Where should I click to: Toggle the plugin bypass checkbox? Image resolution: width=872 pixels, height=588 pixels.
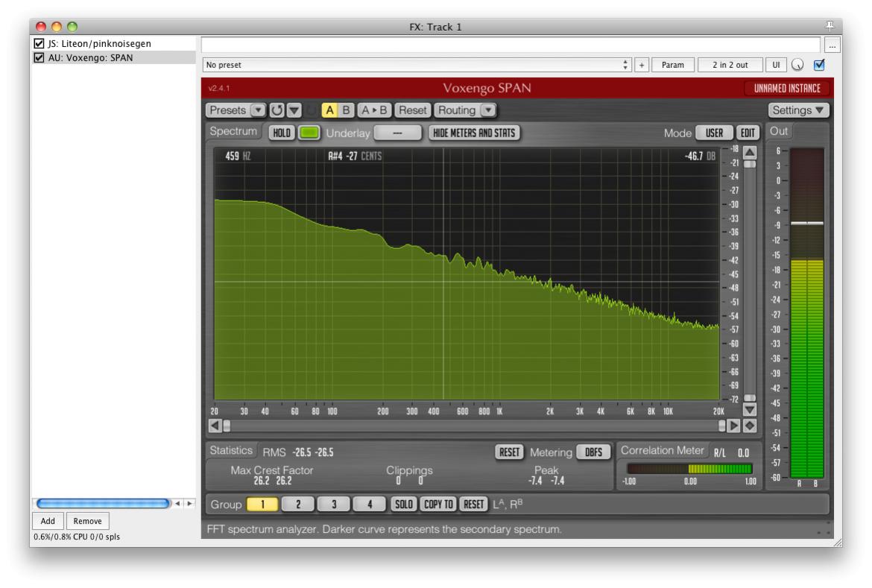point(819,65)
